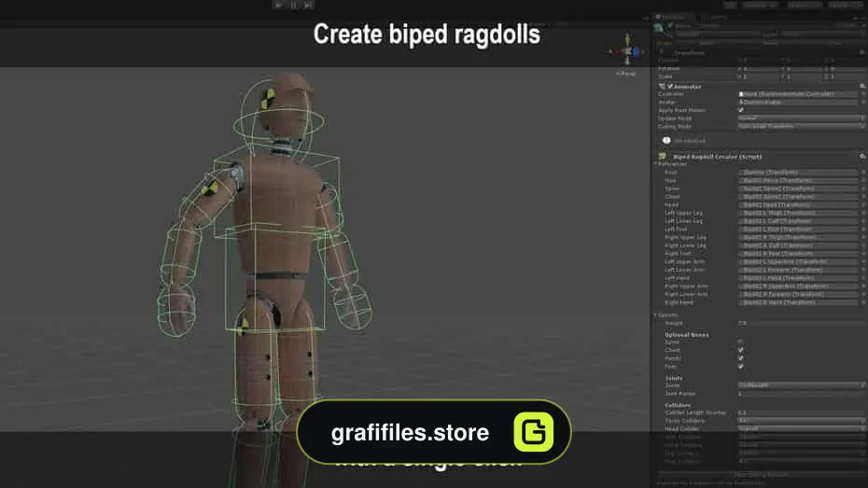Viewport: 868px width, 488px height.
Task: Open object picker for Chest reference
Action: (863, 197)
